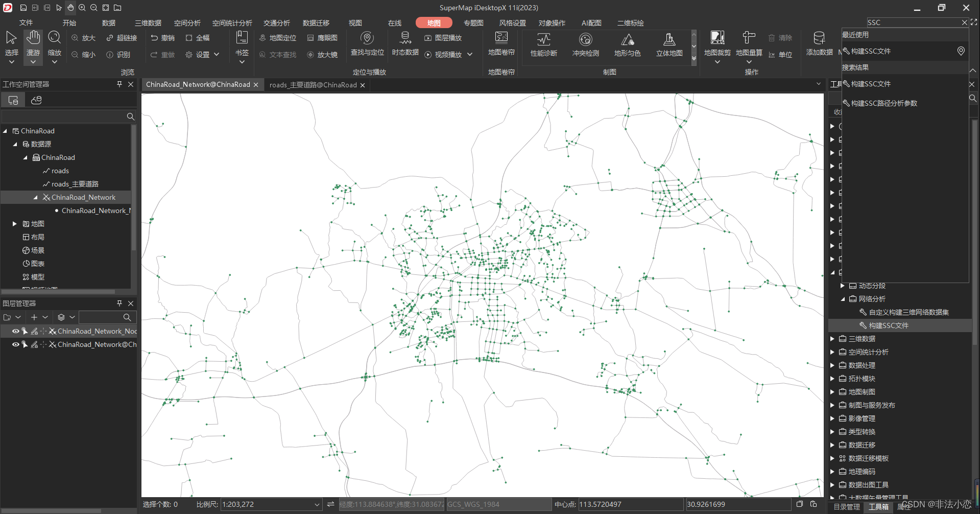Viewport: 980px width, 514px height.
Task: Open roads_主要道路@ChinaRoad map tab
Action: click(313, 85)
